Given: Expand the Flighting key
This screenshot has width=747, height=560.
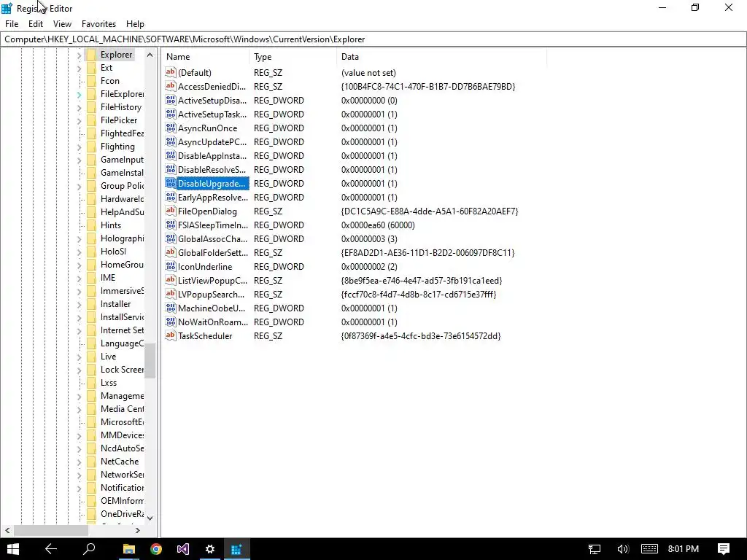Looking at the screenshot, I should point(79,147).
